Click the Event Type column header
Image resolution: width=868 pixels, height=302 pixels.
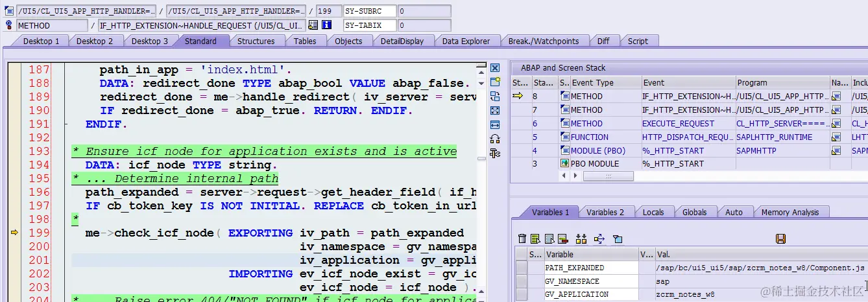(605, 83)
